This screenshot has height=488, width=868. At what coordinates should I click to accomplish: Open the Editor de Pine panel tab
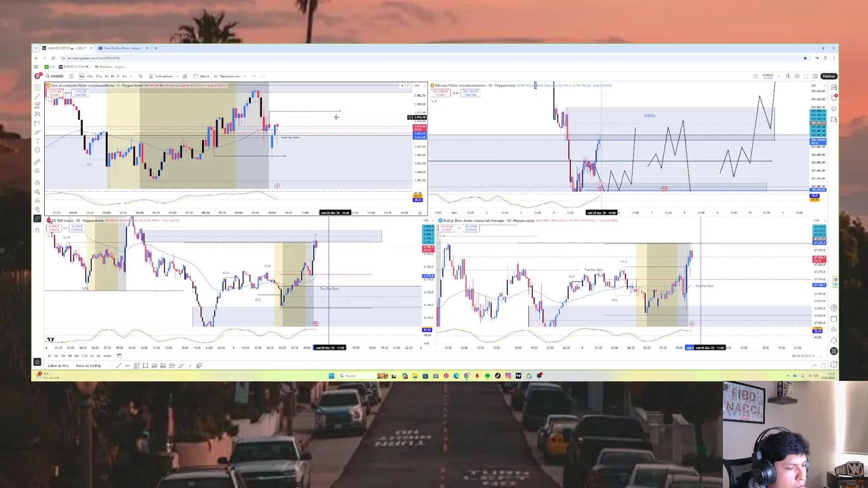tap(58, 366)
